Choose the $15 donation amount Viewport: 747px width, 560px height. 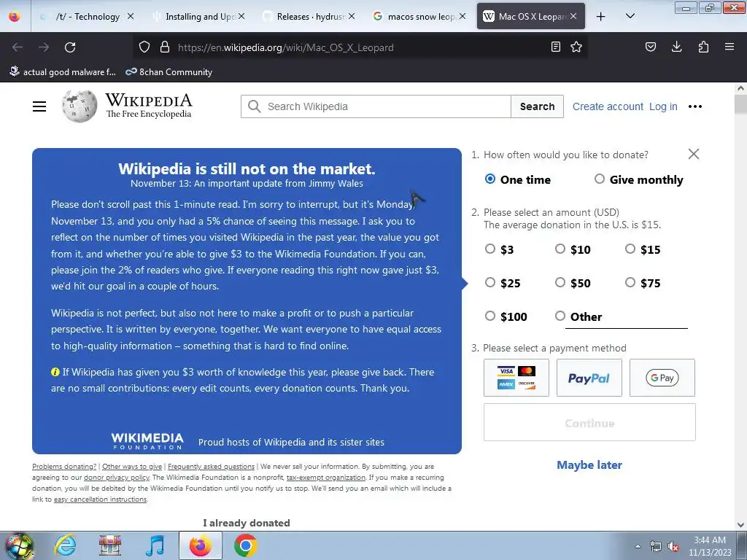630,249
